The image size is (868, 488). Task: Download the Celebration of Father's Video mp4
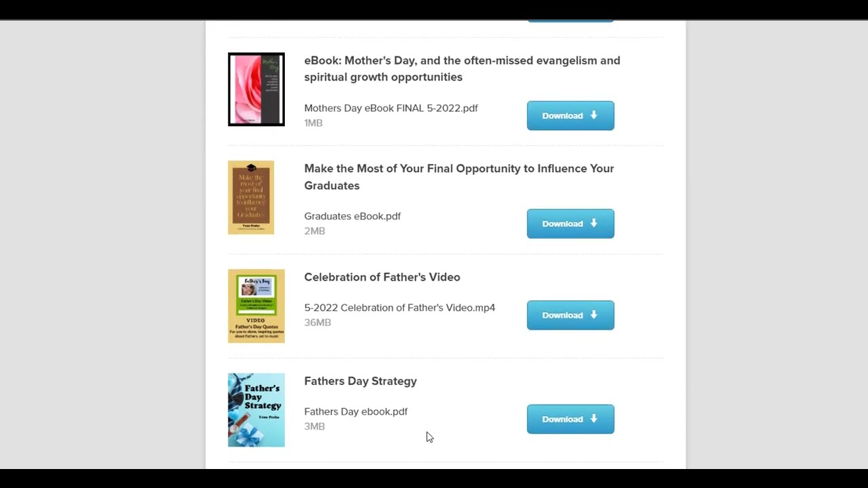pyautogui.click(x=570, y=315)
